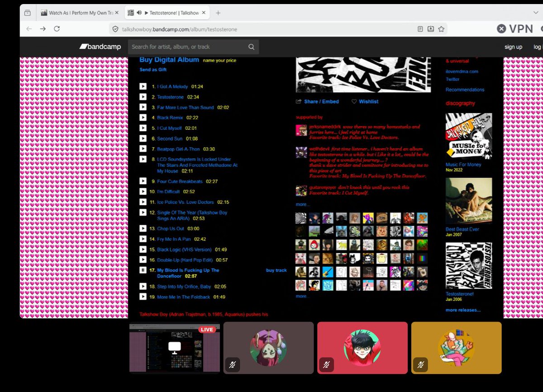Bookmark this page with the star
Viewport: 543px width, 392px height.
pyautogui.click(x=441, y=29)
